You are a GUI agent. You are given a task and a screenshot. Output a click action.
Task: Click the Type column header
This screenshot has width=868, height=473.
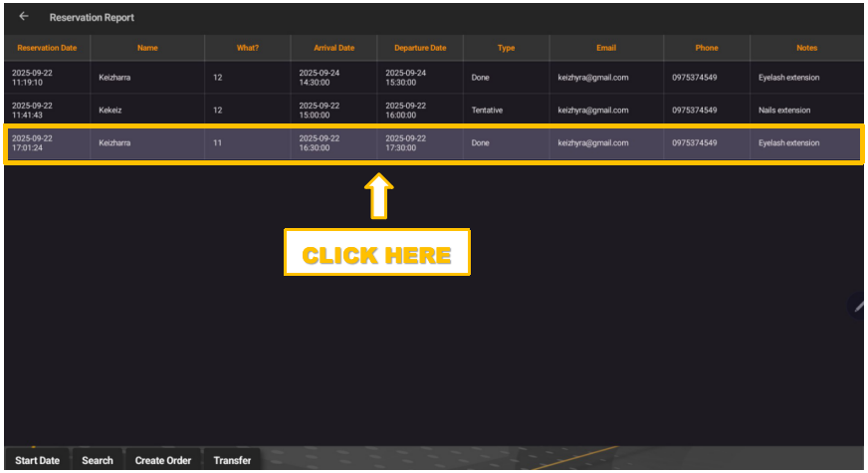(506, 48)
